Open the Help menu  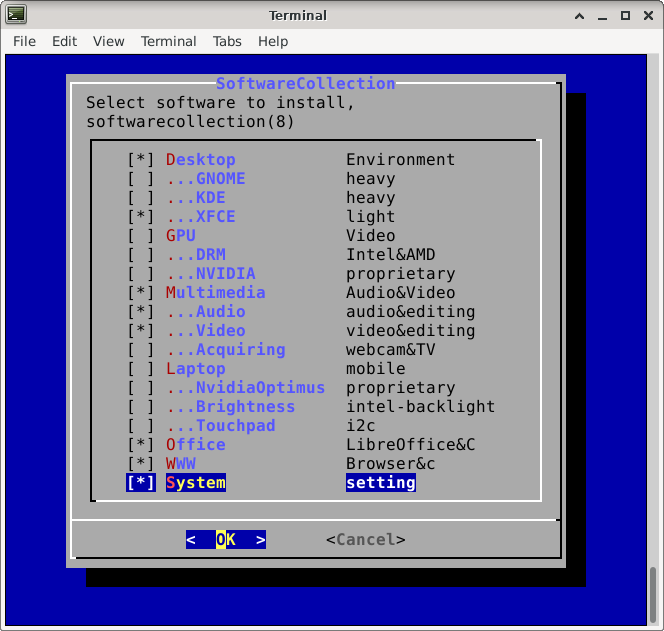tap(273, 41)
